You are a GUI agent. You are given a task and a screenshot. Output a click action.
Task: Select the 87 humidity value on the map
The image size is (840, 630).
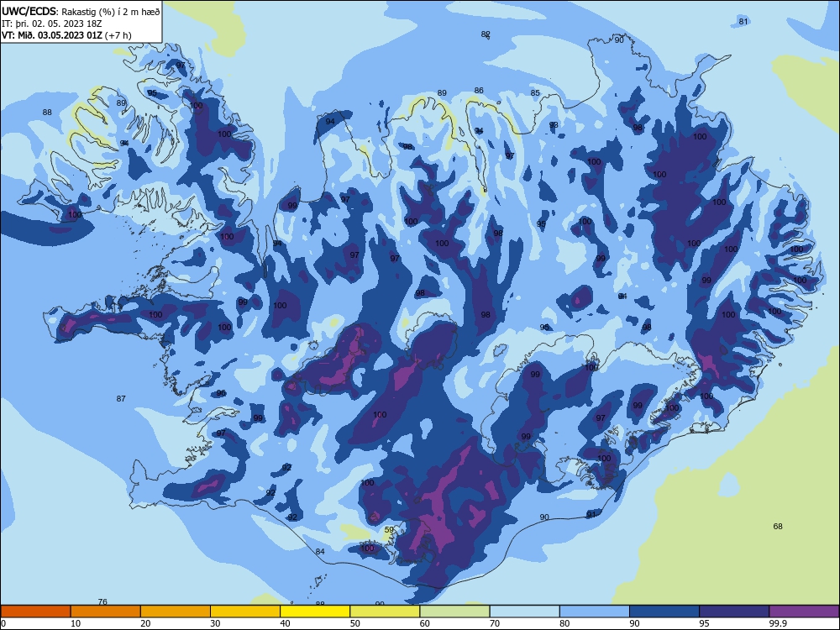[x=121, y=398]
